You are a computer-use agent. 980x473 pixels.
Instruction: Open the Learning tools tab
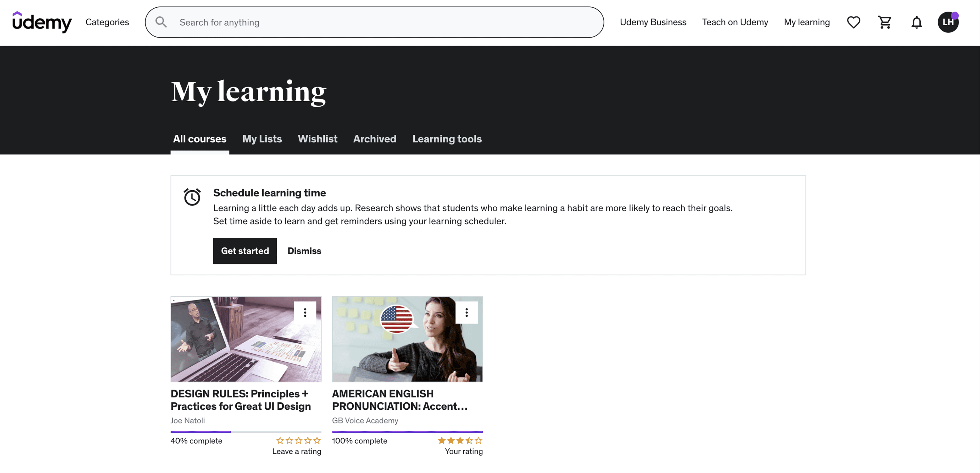(x=447, y=139)
